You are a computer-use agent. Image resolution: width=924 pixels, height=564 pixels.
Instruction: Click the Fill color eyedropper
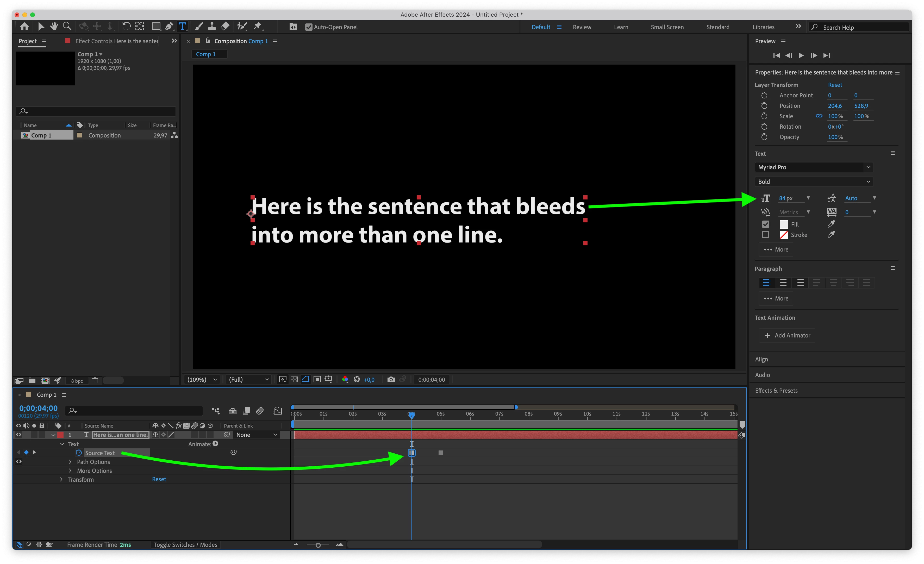[831, 224]
